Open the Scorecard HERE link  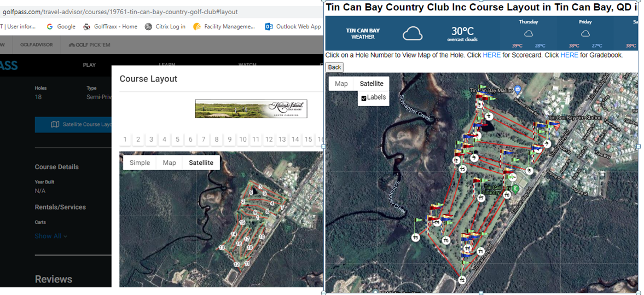(x=492, y=55)
